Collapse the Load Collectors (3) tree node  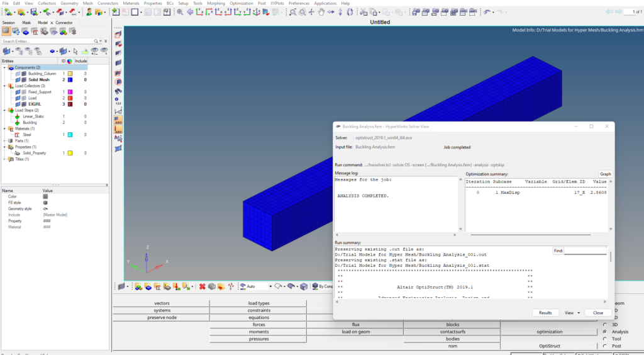click(x=4, y=86)
